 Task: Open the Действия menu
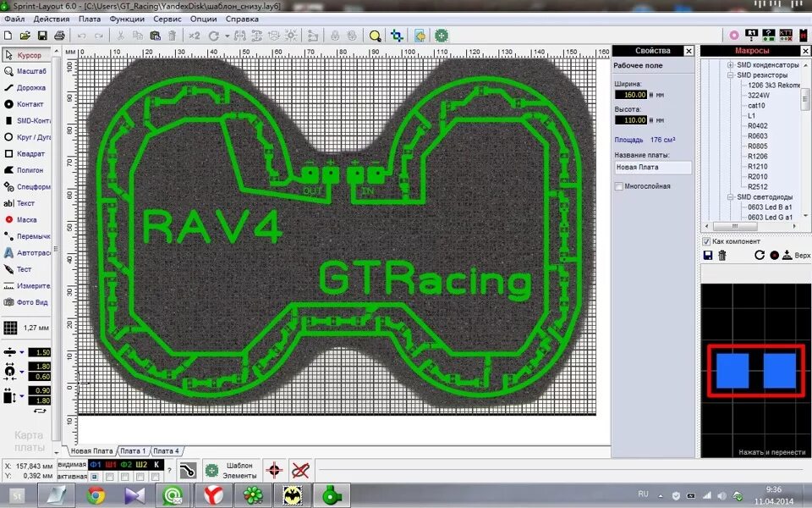[52, 19]
